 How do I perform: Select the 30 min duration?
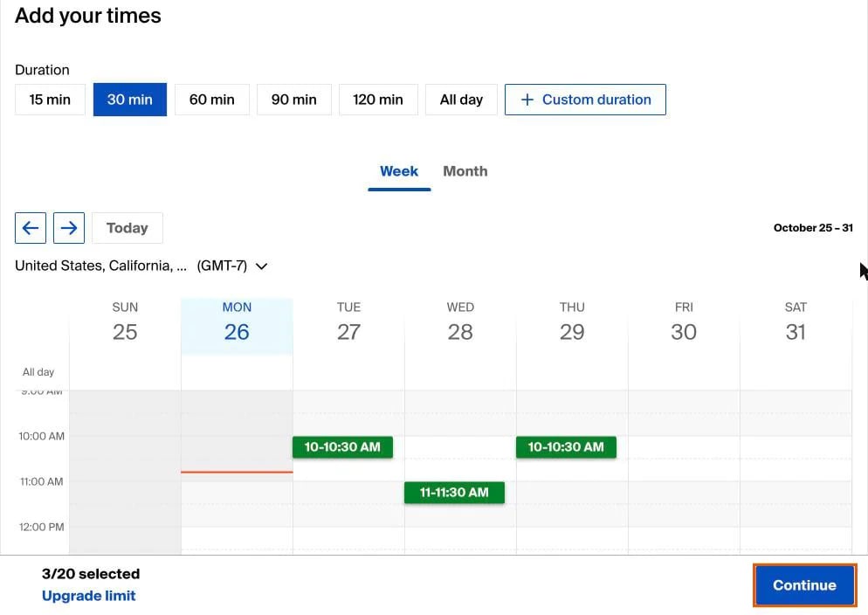[x=129, y=100]
